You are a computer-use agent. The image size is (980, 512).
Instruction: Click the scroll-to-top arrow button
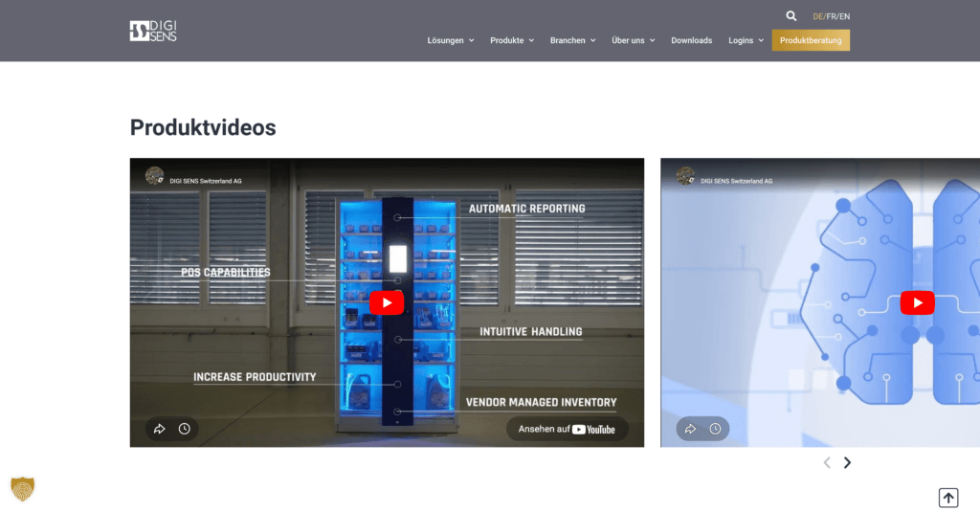(x=948, y=498)
